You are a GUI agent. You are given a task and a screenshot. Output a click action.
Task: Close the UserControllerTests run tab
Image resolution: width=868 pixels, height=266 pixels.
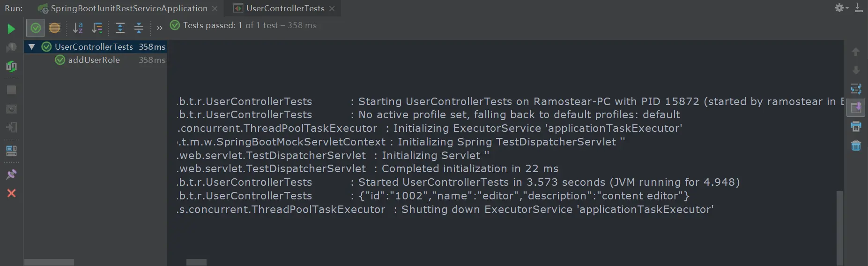click(332, 8)
